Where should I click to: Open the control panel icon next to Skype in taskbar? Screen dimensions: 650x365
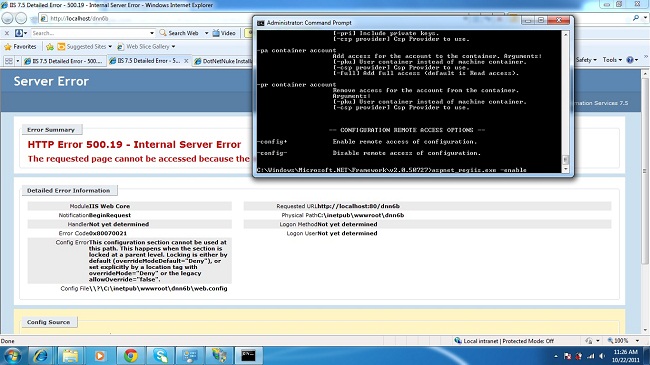pyautogui.click(x=189, y=355)
